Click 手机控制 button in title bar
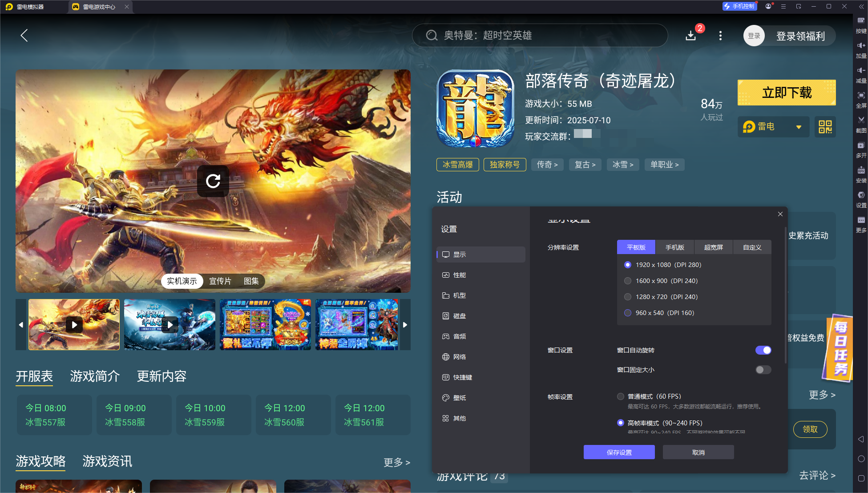This screenshot has height=493, width=868. (739, 6)
